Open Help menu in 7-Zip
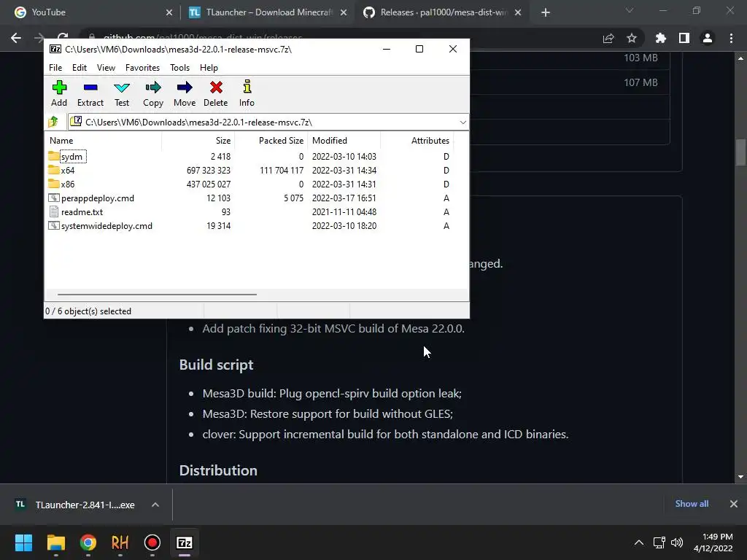 coord(209,68)
